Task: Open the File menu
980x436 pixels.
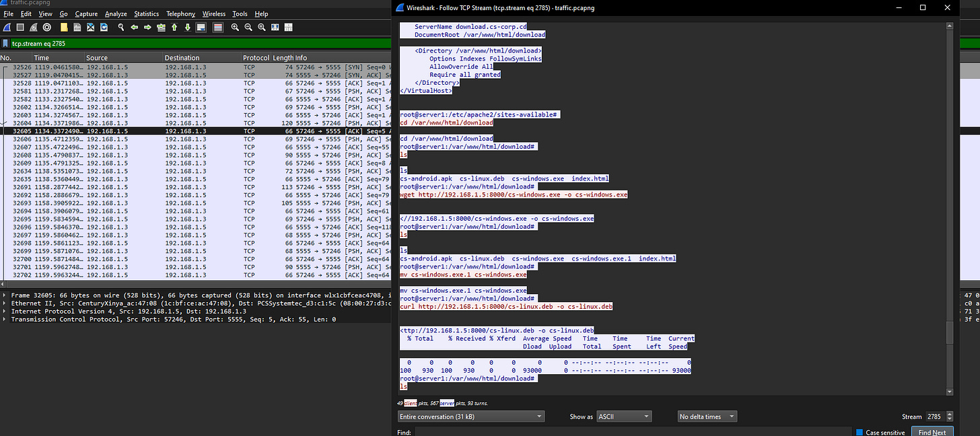Action: coord(8,13)
